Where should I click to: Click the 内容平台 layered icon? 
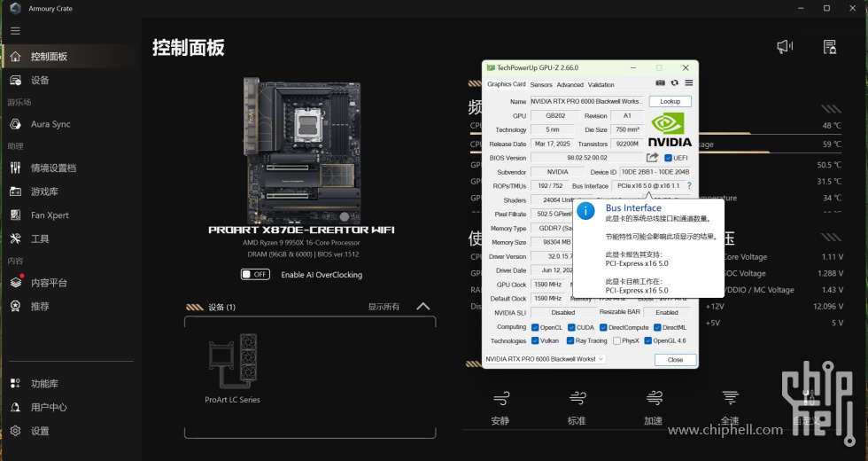click(x=16, y=283)
